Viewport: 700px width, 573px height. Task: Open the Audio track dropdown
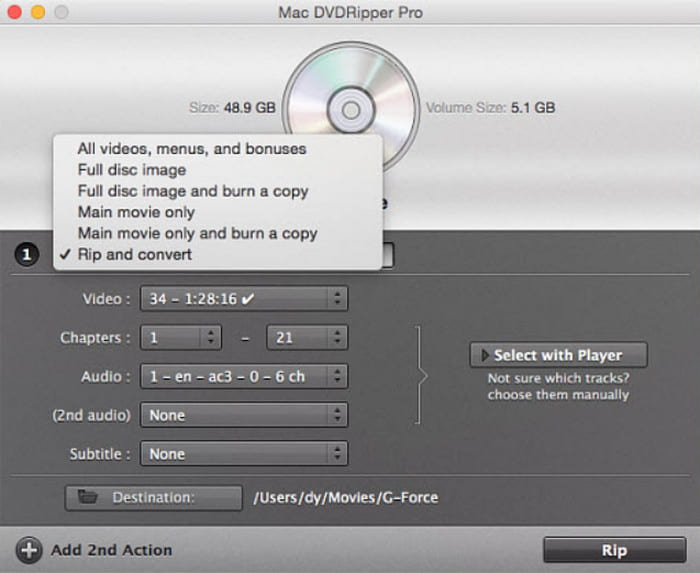coord(244,376)
